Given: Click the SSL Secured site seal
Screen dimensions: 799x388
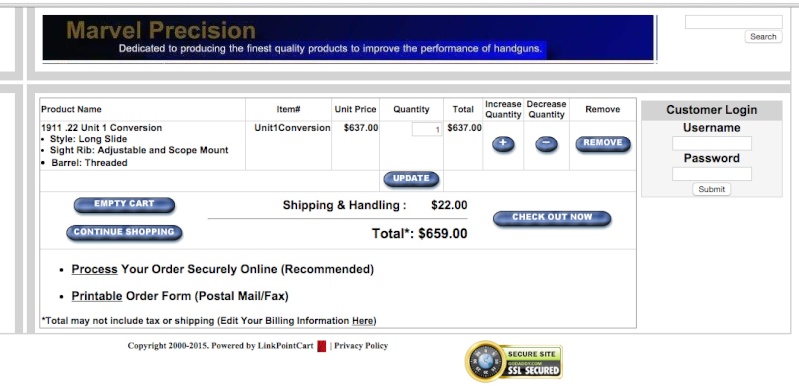Looking at the screenshot, I should pyautogui.click(x=514, y=361).
